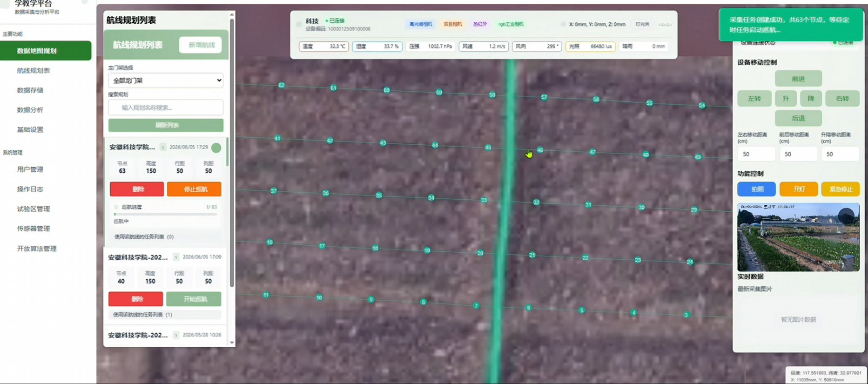
Task: Click waypoint 31 on the map
Action: click(588, 205)
